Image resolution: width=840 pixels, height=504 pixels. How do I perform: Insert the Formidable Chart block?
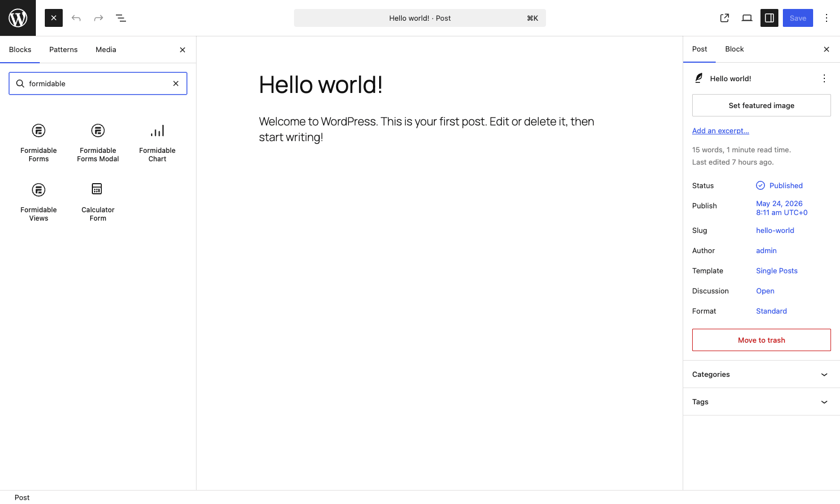point(157,143)
